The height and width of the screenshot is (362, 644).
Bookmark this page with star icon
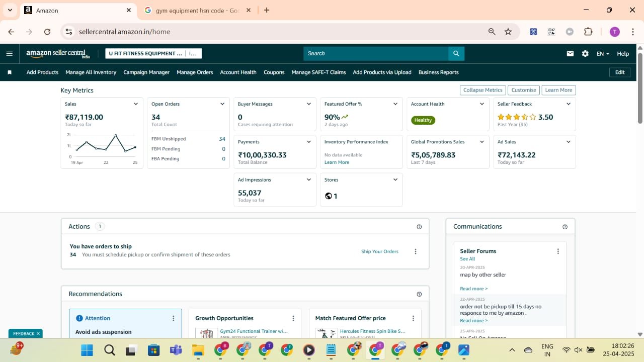[x=508, y=32]
